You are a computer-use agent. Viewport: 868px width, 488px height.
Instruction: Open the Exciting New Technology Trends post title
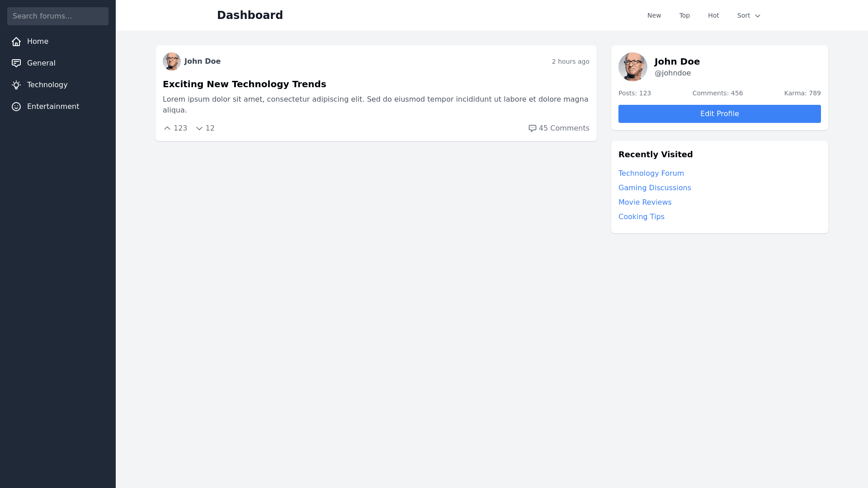(x=244, y=84)
